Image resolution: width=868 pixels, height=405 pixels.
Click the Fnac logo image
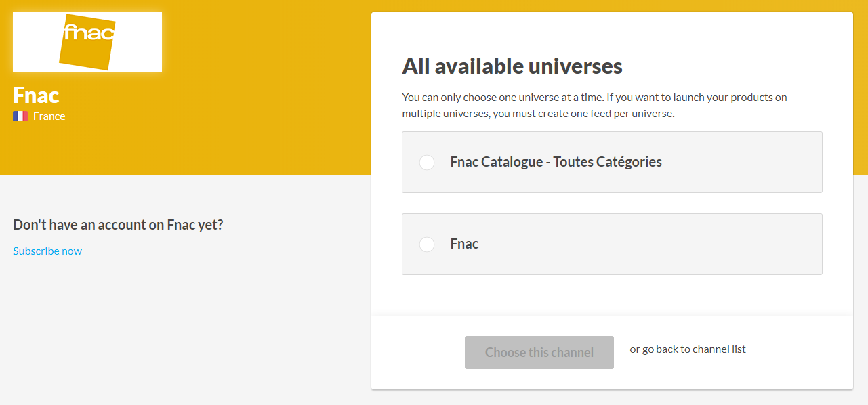pos(87,42)
